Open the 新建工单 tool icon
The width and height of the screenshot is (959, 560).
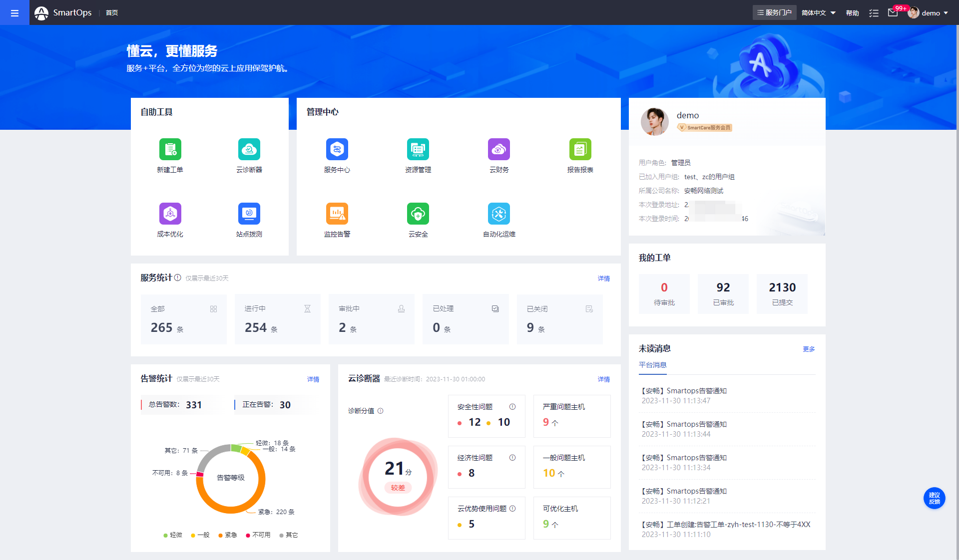click(170, 149)
